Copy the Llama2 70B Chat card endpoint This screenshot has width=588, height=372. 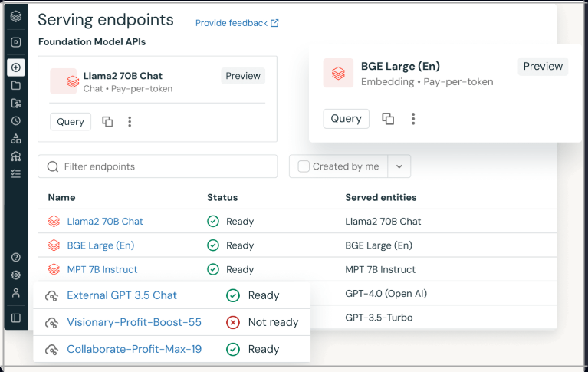coord(107,122)
